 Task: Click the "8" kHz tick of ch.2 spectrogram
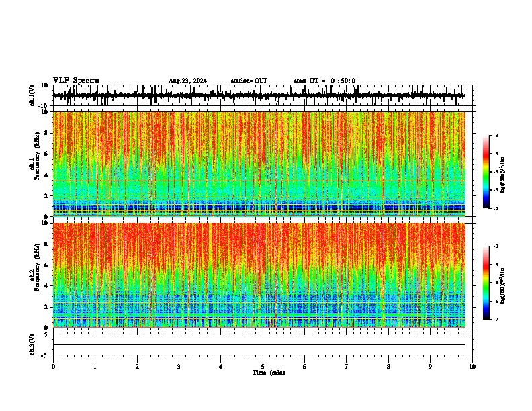point(46,244)
